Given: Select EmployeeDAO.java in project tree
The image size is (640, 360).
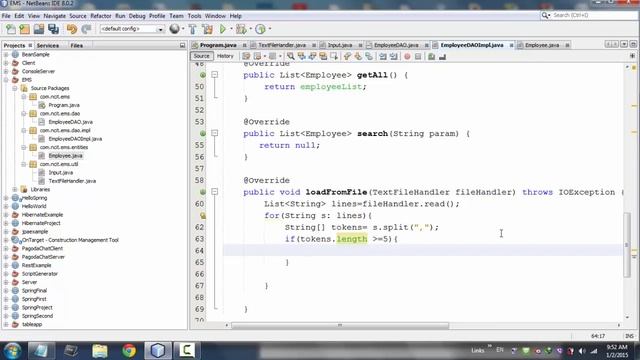Looking at the screenshot, I should (x=71, y=122).
